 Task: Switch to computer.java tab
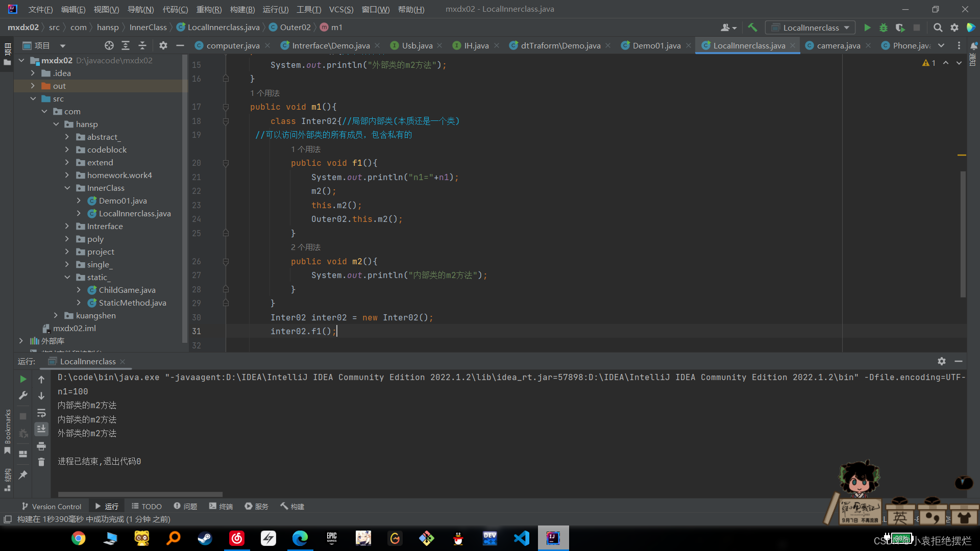[x=233, y=45]
